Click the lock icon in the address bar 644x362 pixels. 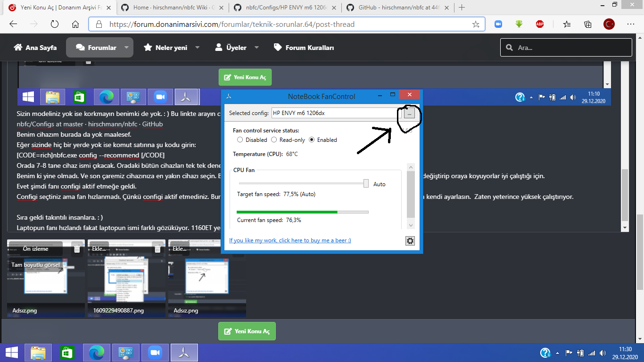click(x=99, y=25)
